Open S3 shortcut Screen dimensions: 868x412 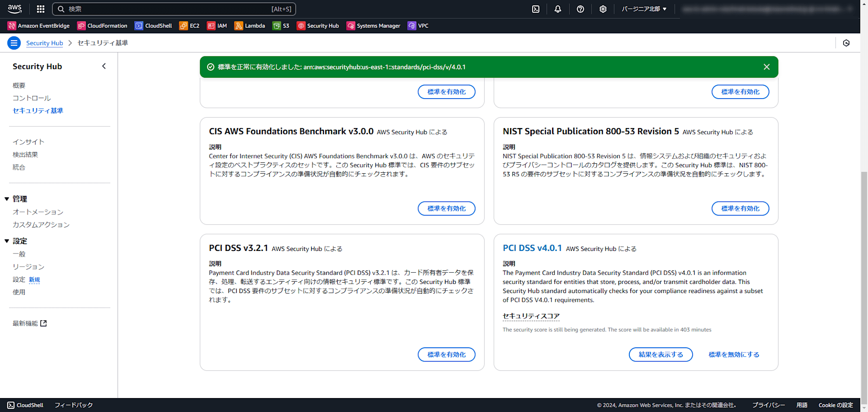point(281,26)
